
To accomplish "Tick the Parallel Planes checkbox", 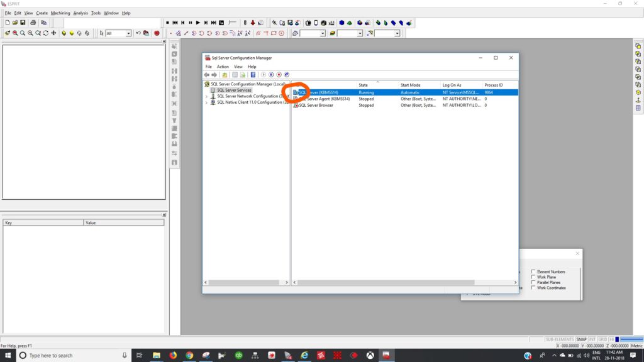I will click(x=533, y=283).
